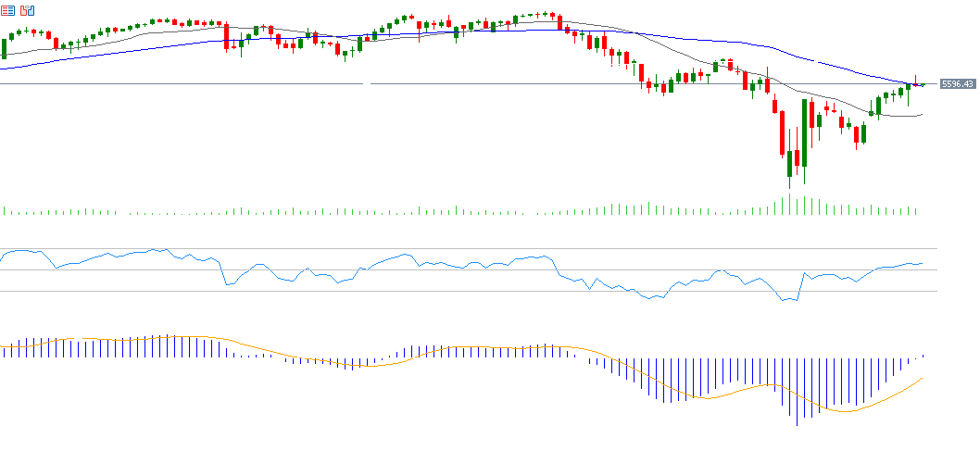Click the lowest-reaching green candle on the chart
Screen dimensions: 980x451
pos(790,162)
